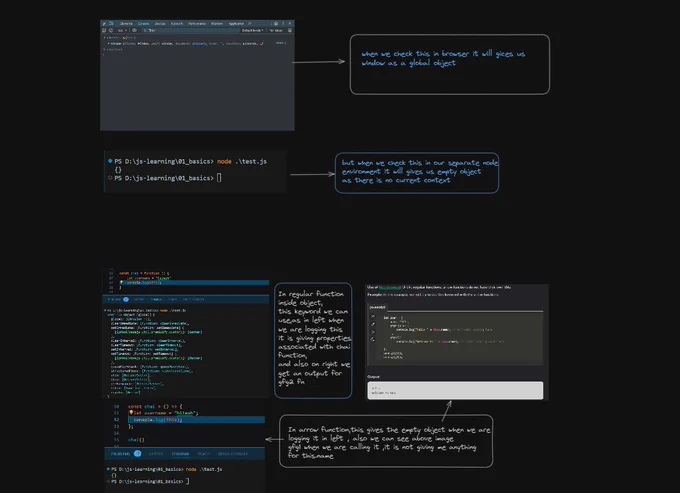Click the note starting 'In regular function'

[x=313, y=340]
